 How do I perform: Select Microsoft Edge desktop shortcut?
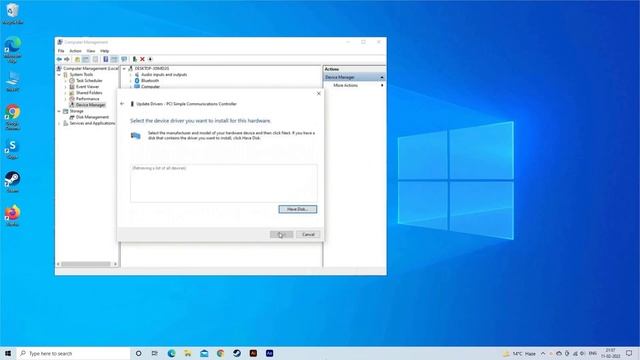click(x=12, y=49)
